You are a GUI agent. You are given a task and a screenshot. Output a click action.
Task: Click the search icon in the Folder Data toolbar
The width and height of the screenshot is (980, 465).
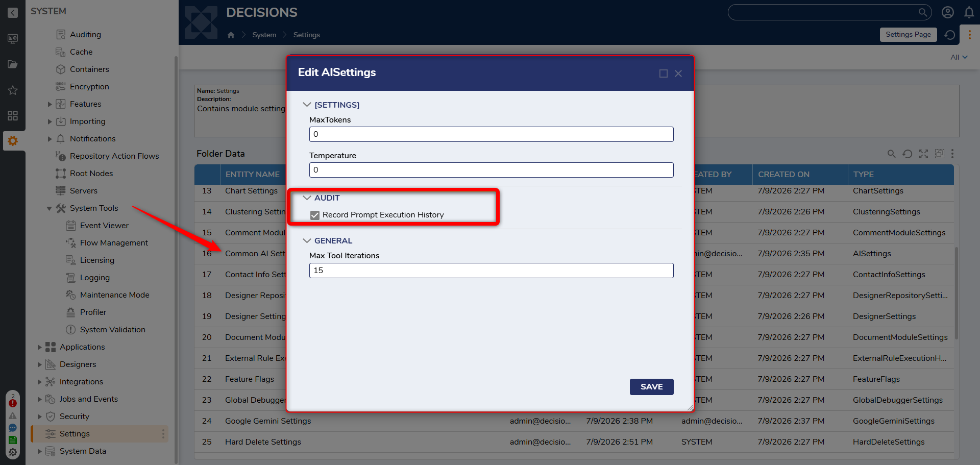pyautogui.click(x=891, y=154)
